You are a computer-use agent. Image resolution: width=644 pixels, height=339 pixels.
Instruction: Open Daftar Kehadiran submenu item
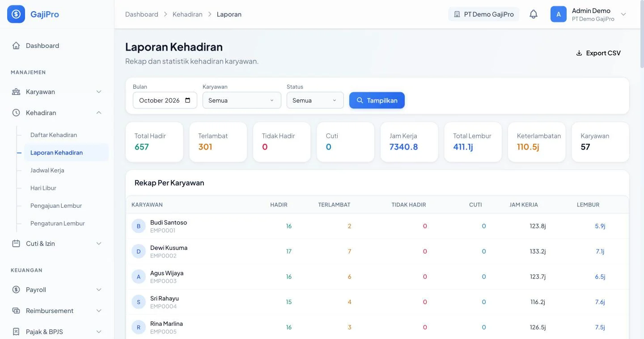pos(66,135)
